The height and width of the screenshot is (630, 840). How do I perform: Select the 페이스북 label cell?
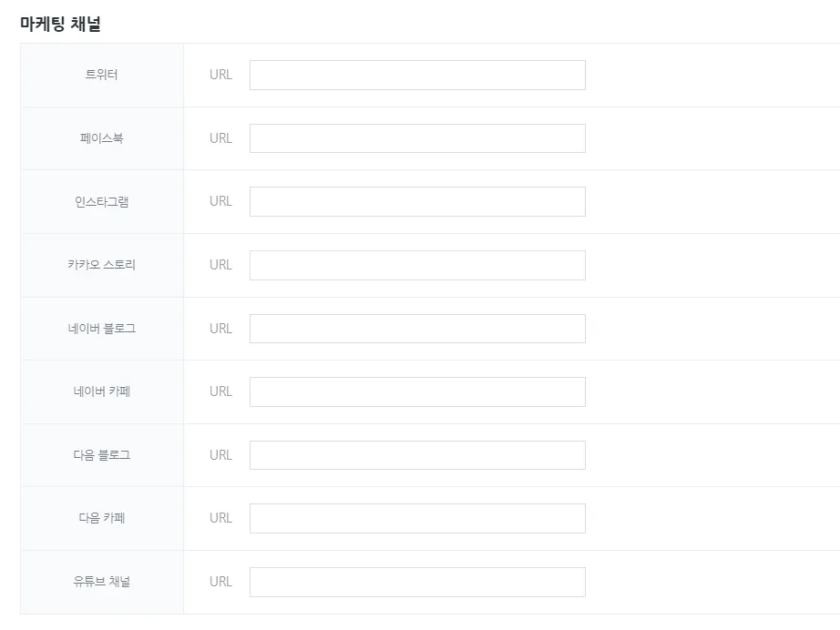pos(101,138)
